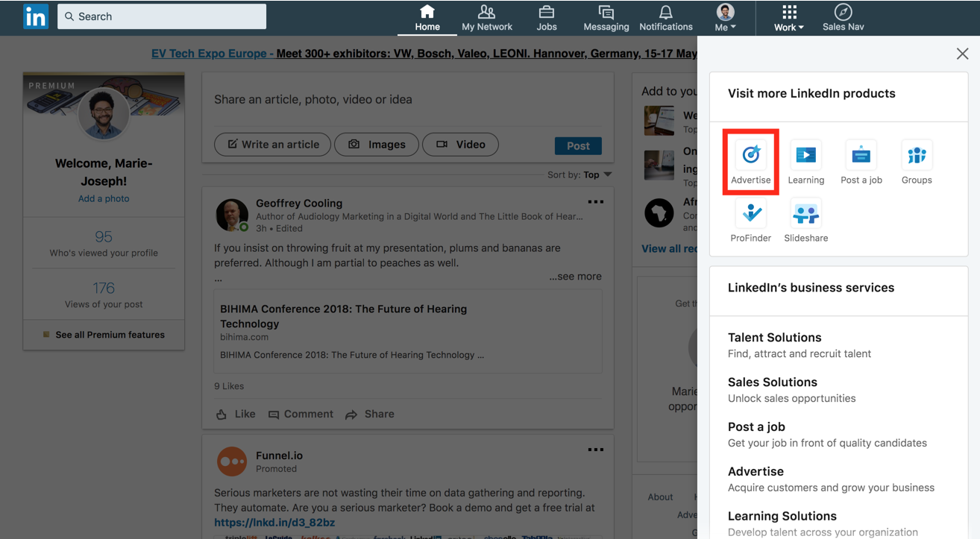The width and height of the screenshot is (980, 539).
Task: Expand the Me profile dropdown
Action: coord(725,19)
